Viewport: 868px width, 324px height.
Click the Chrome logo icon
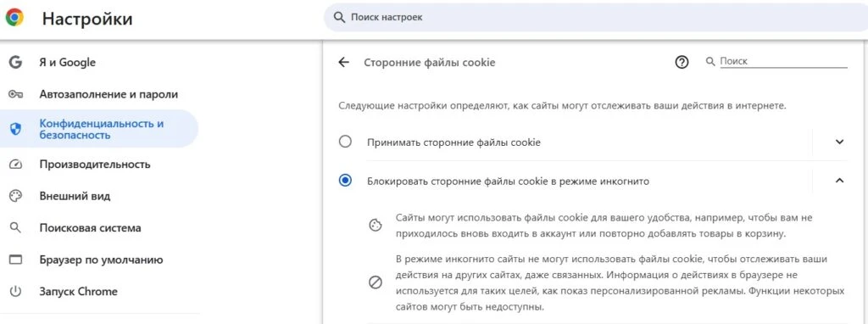[15, 18]
